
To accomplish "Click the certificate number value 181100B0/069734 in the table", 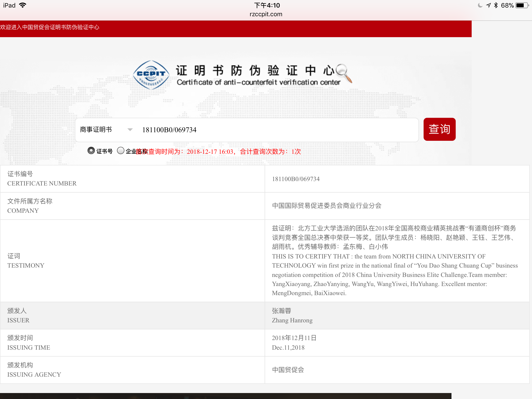I will coord(296,179).
